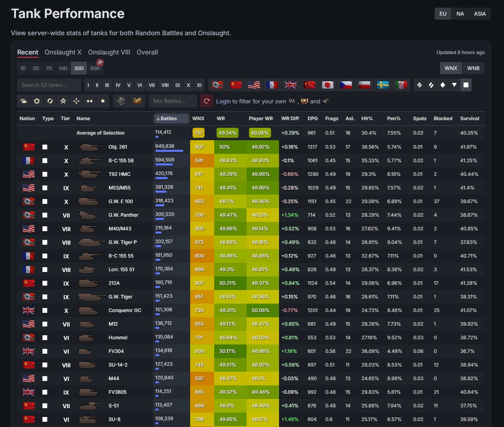Click the red reset filters icon
Image resolution: width=504 pixels, height=427 pixels.
click(207, 101)
